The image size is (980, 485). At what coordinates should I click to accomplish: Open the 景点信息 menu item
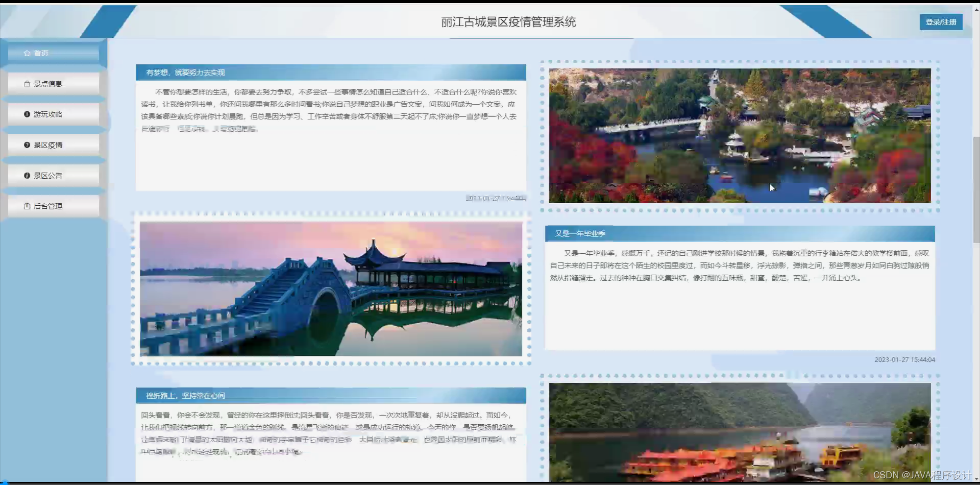pyautogui.click(x=54, y=84)
